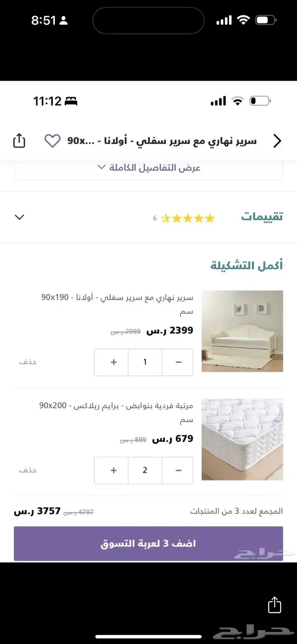This screenshot has height=644, width=297.
Task: Tap the bottom share icon
Action: pos(275,605)
